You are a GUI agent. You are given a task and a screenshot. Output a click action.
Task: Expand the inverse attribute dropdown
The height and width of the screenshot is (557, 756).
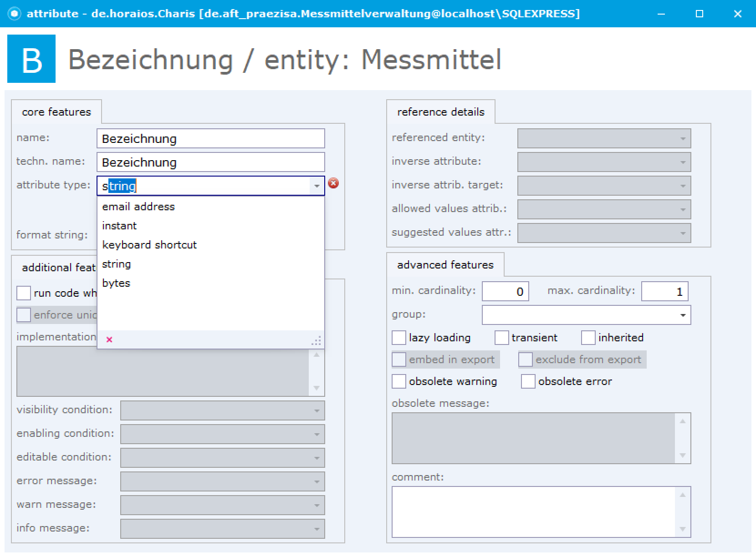click(683, 162)
